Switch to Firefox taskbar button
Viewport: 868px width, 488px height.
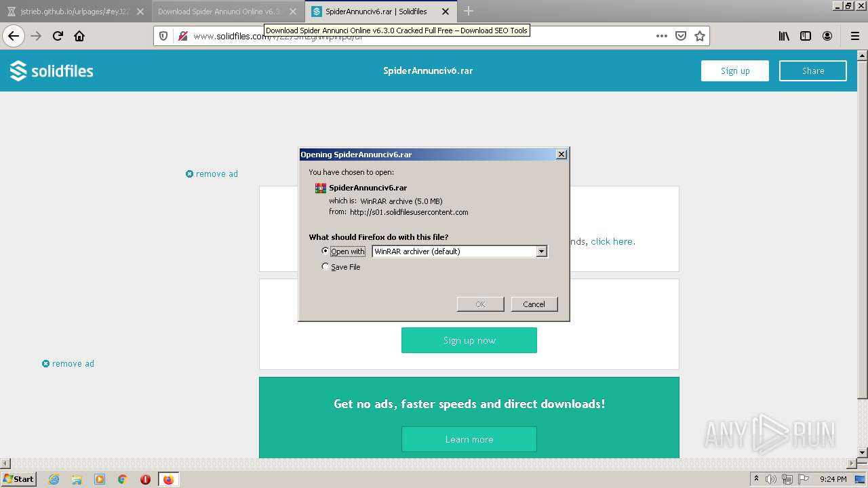click(x=168, y=479)
